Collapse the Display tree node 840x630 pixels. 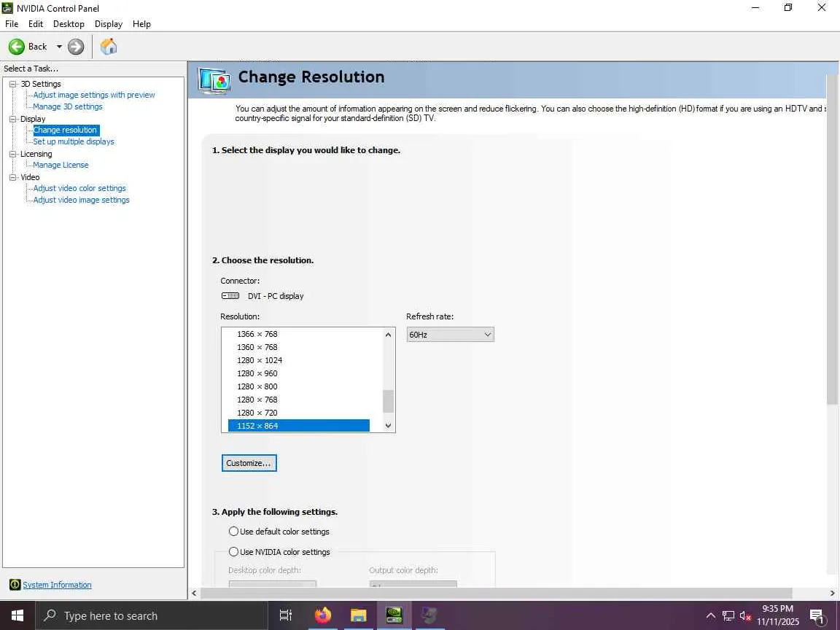tap(13, 119)
